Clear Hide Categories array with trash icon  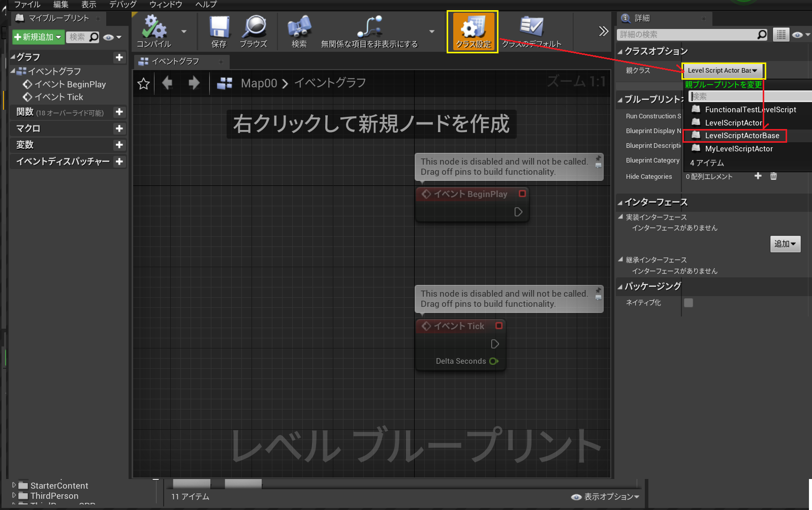point(773,176)
